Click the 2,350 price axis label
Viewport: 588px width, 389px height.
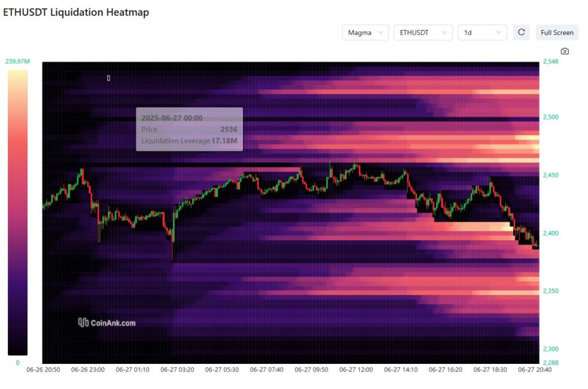[x=551, y=291]
